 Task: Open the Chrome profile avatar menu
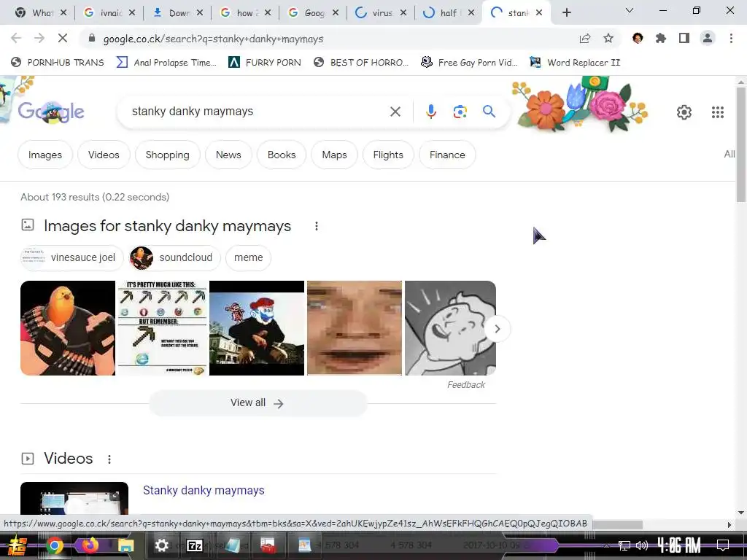point(708,39)
